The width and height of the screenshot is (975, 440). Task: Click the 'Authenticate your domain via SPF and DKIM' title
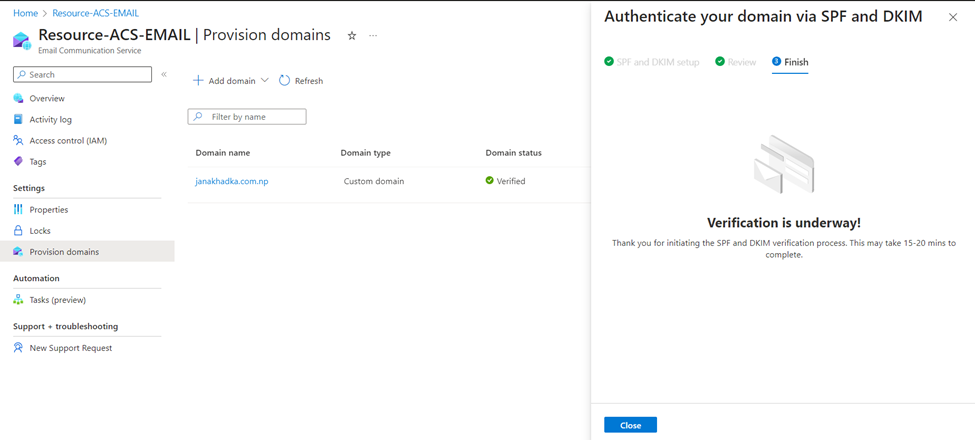point(763,17)
